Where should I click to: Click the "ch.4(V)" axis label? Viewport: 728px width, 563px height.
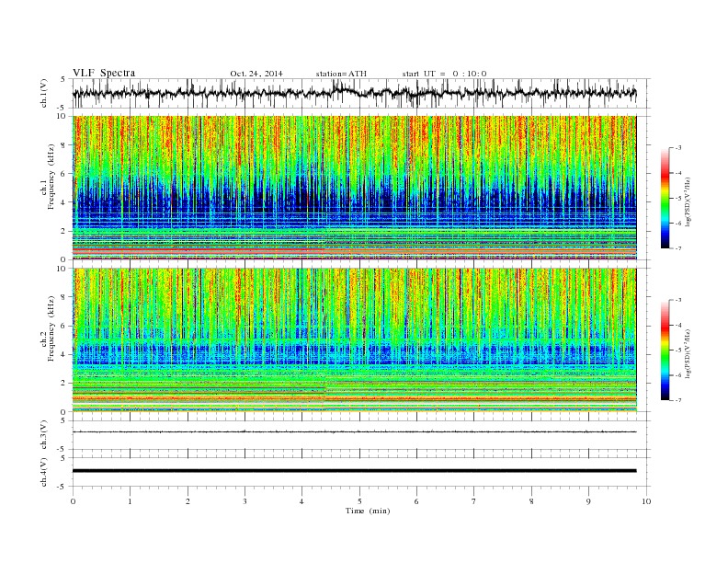(x=43, y=472)
